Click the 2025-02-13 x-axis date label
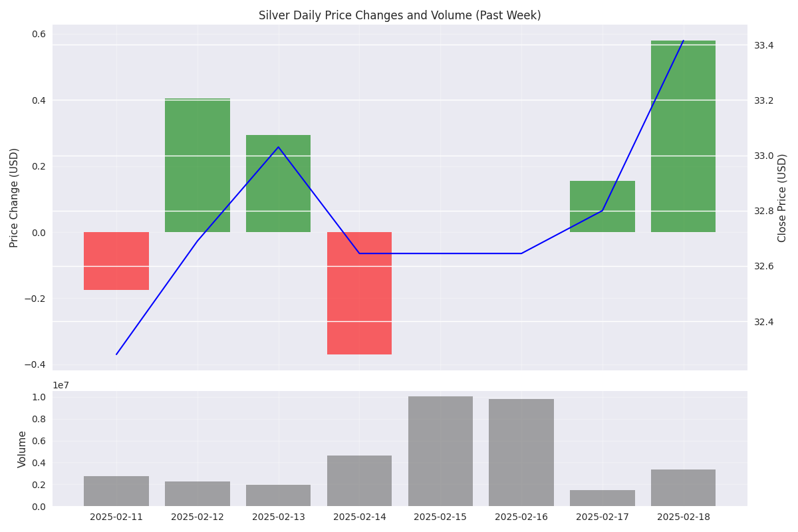 (278, 517)
